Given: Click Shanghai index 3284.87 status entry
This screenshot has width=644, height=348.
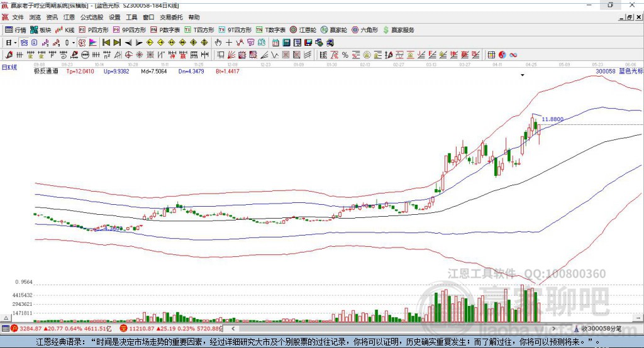Looking at the screenshot, I should tap(60, 329).
